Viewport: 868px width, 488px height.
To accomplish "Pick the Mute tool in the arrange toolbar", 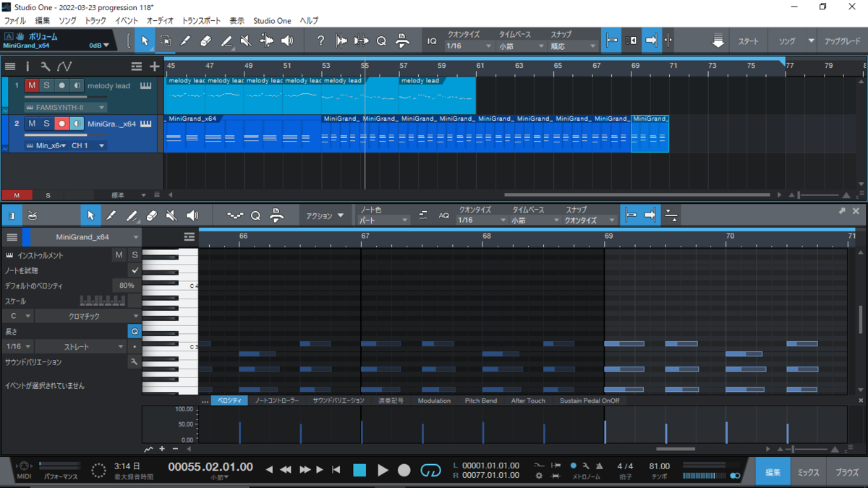I will click(246, 41).
